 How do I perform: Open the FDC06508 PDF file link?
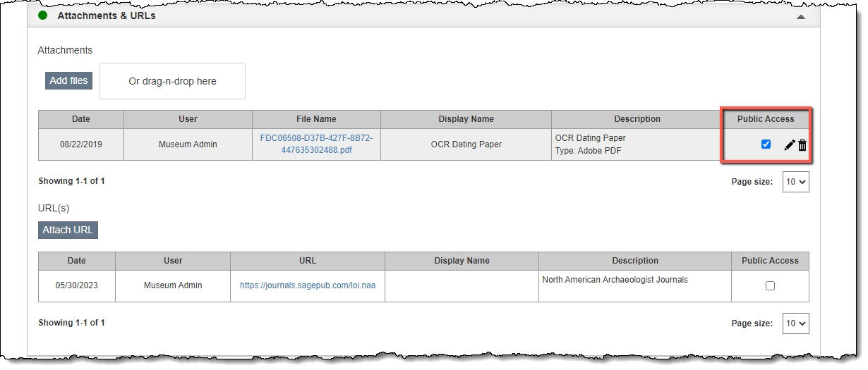[x=316, y=144]
